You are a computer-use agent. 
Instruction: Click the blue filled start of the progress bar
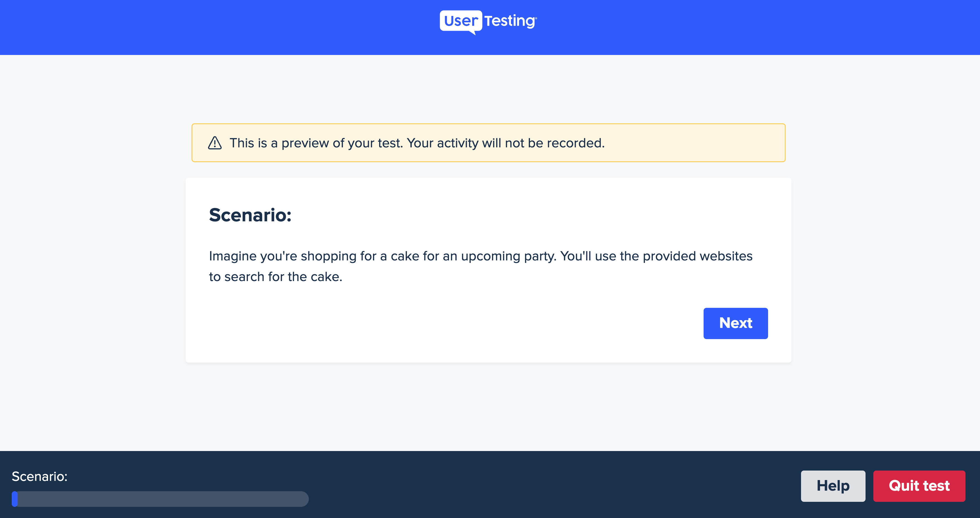[x=15, y=499]
